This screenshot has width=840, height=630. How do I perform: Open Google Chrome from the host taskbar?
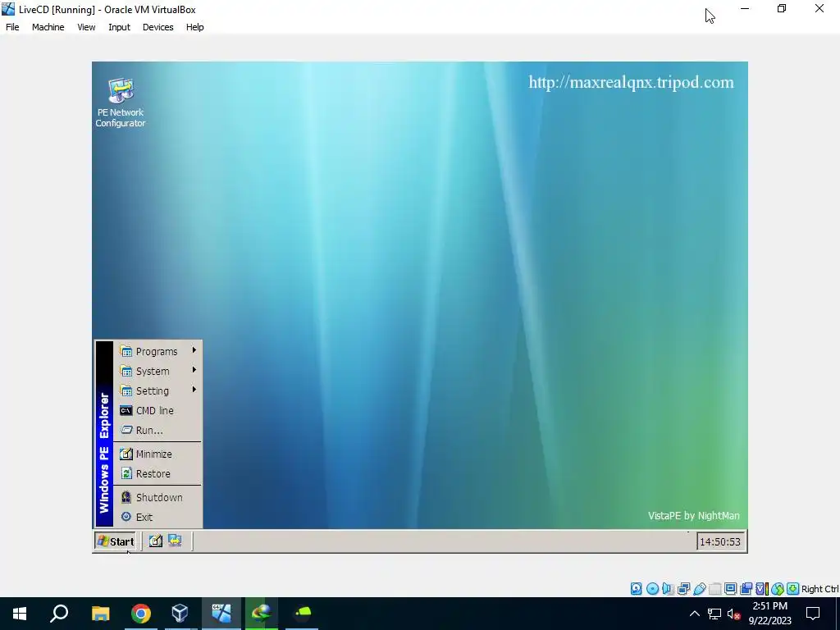141,614
